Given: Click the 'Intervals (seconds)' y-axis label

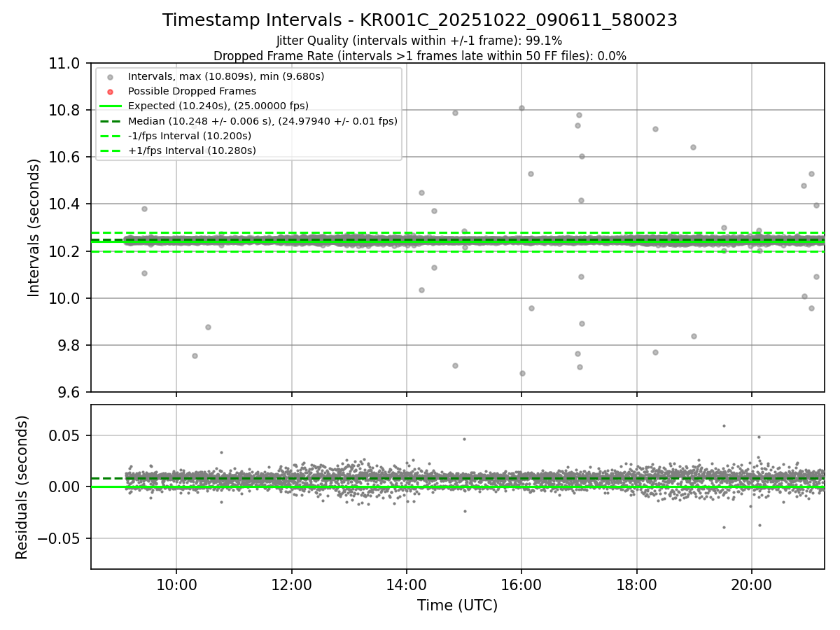Looking at the screenshot, I should [34, 227].
